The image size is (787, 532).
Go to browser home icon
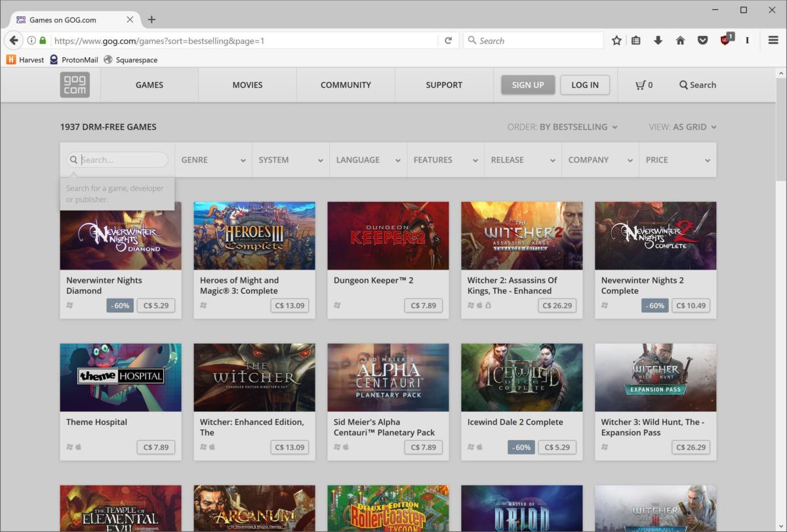(680, 41)
